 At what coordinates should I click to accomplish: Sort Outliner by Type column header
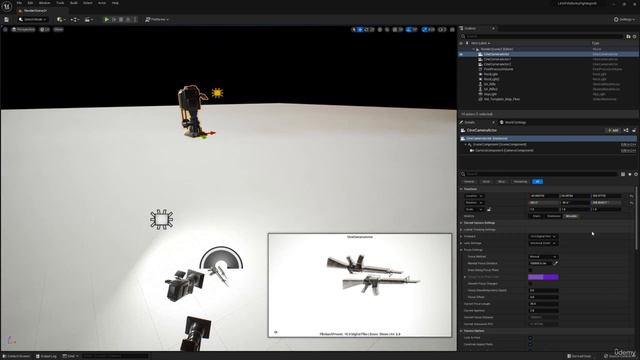click(595, 43)
